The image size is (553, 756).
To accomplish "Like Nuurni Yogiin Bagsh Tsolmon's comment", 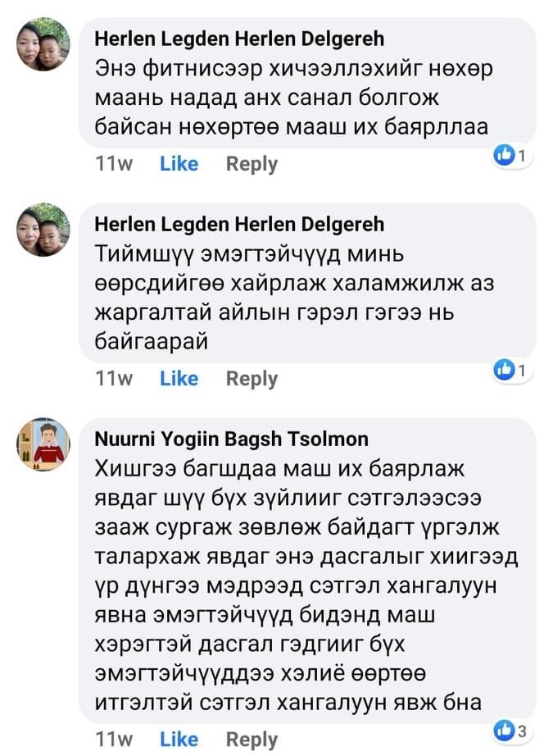I will 179,740.
